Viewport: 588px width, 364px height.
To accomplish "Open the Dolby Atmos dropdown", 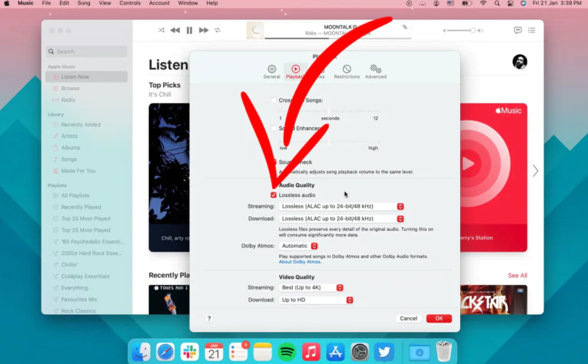I will tap(299, 246).
